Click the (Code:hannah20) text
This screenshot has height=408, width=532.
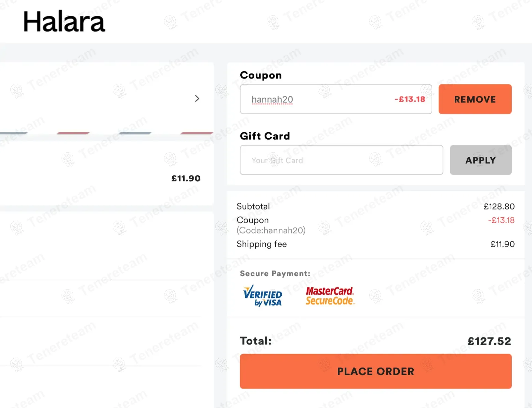(x=271, y=230)
